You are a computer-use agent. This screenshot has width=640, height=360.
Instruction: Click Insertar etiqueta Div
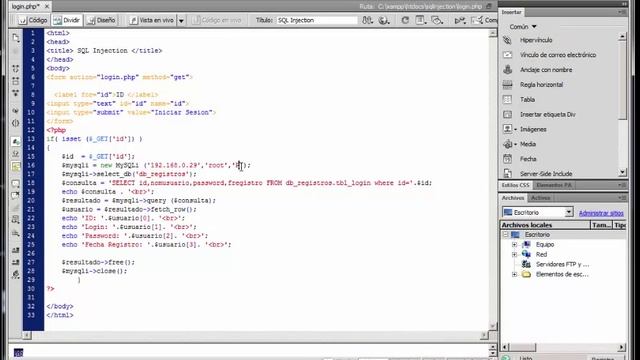(547, 114)
